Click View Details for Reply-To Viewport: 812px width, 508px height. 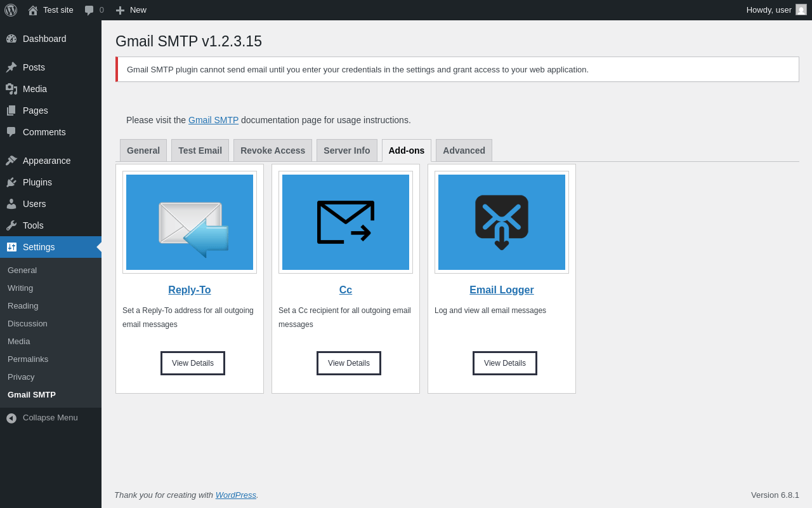pos(193,363)
